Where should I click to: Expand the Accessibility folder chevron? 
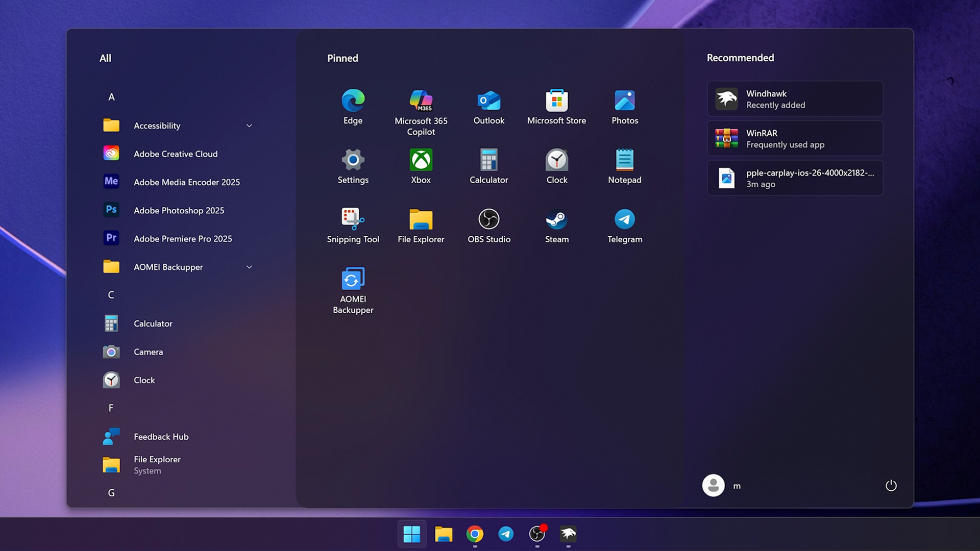[x=249, y=126]
